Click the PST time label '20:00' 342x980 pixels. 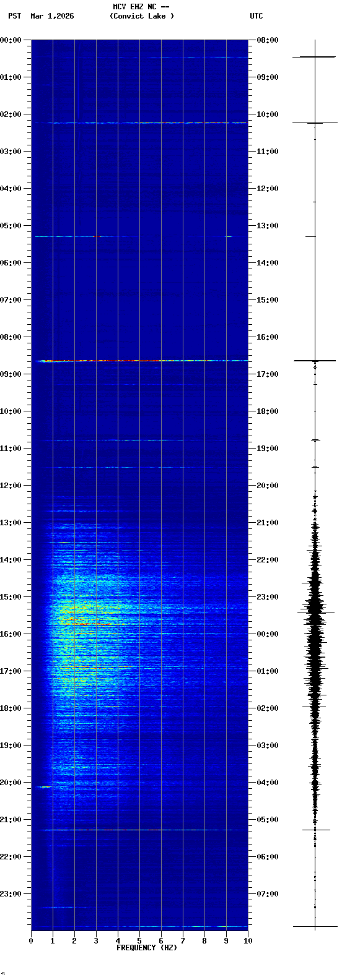(x=11, y=783)
